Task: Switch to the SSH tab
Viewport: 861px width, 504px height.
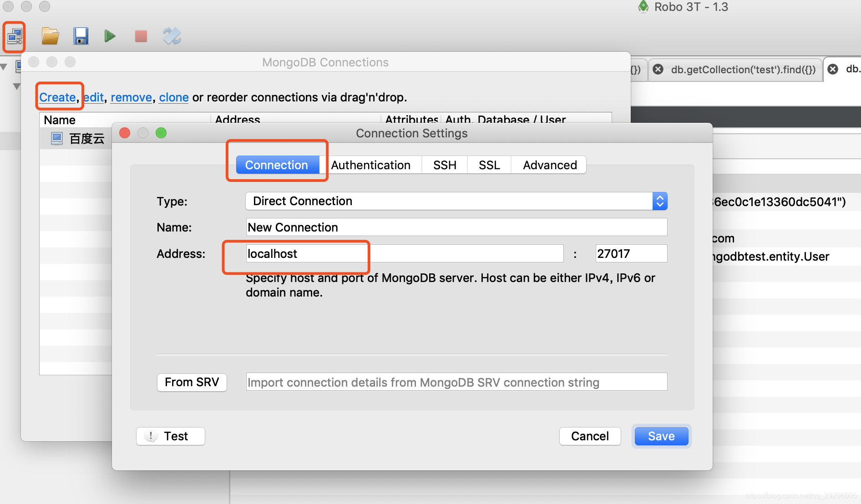Action: [445, 165]
